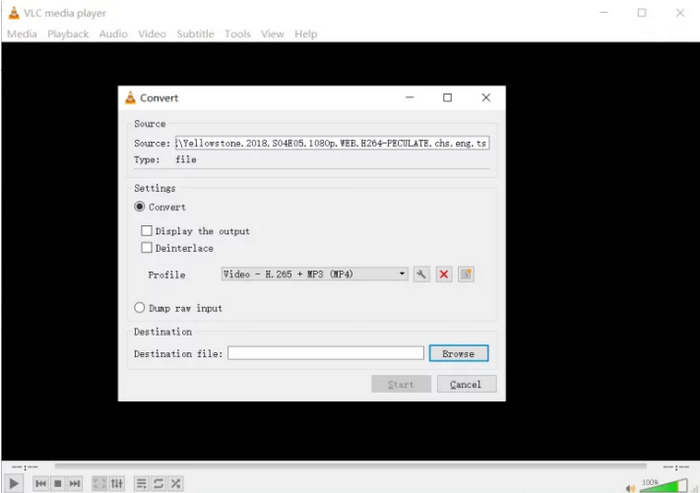
Task: Open the Help menu
Action: [306, 34]
